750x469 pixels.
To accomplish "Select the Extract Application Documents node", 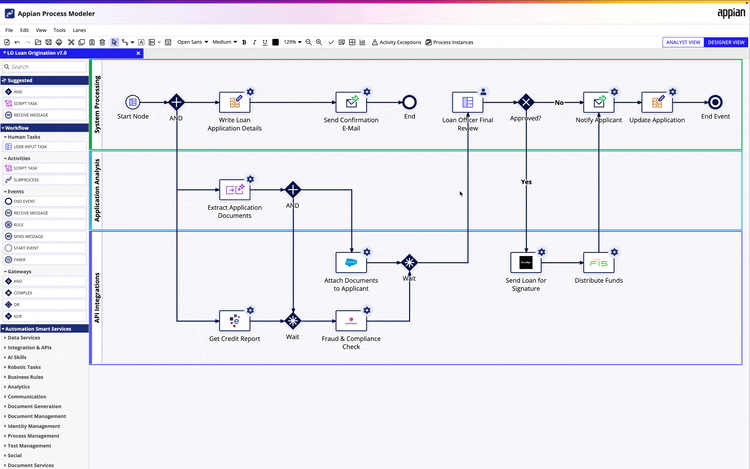I will pyautogui.click(x=234, y=190).
